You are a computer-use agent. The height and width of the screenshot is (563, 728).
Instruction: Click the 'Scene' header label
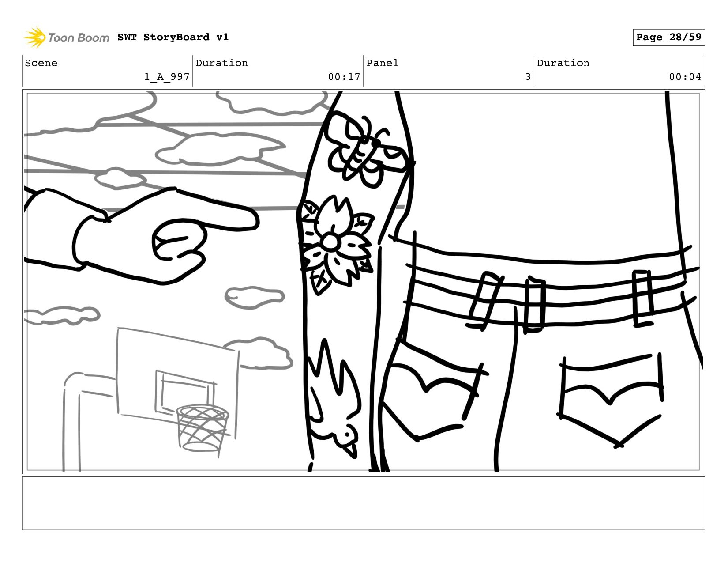pos(41,63)
